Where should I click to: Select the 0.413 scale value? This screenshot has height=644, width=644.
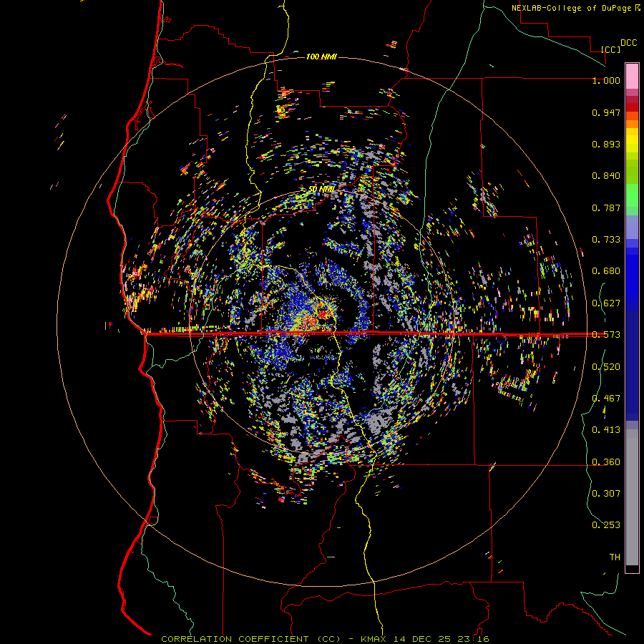(606, 430)
